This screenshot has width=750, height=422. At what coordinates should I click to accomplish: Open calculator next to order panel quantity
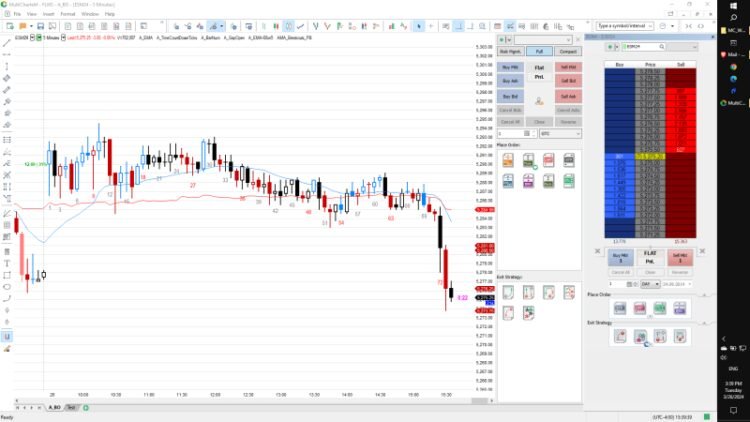click(x=527, y=134)
